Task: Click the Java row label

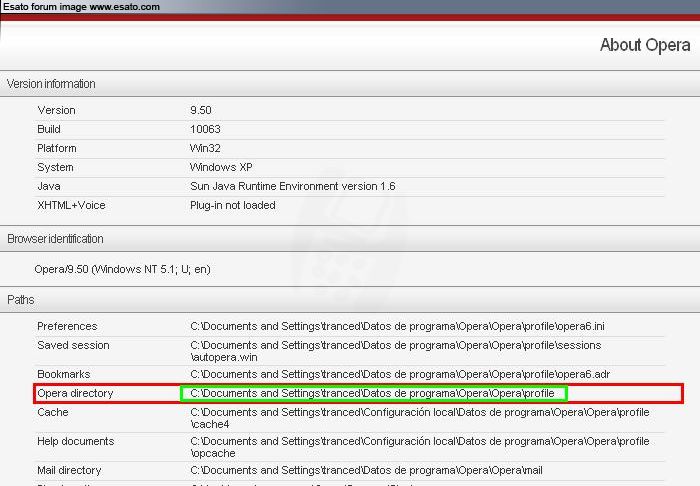Action: click(x=49, y=186)
